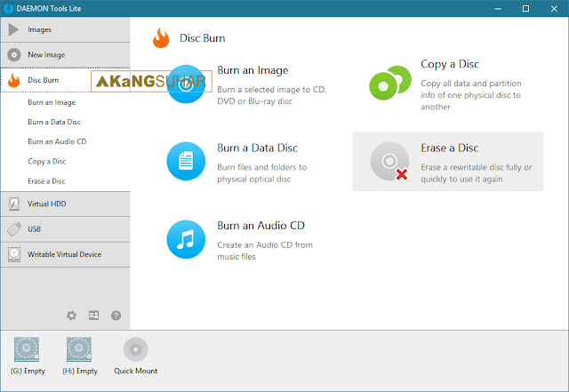569x392 pixels.
Task: Click the grey Erase a Disc icon
Action: click(x=389, y=161)
